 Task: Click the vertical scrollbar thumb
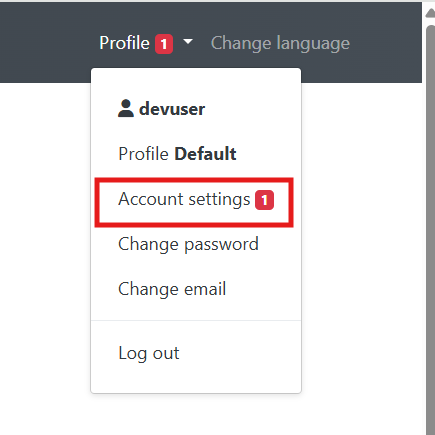(430, 230)
